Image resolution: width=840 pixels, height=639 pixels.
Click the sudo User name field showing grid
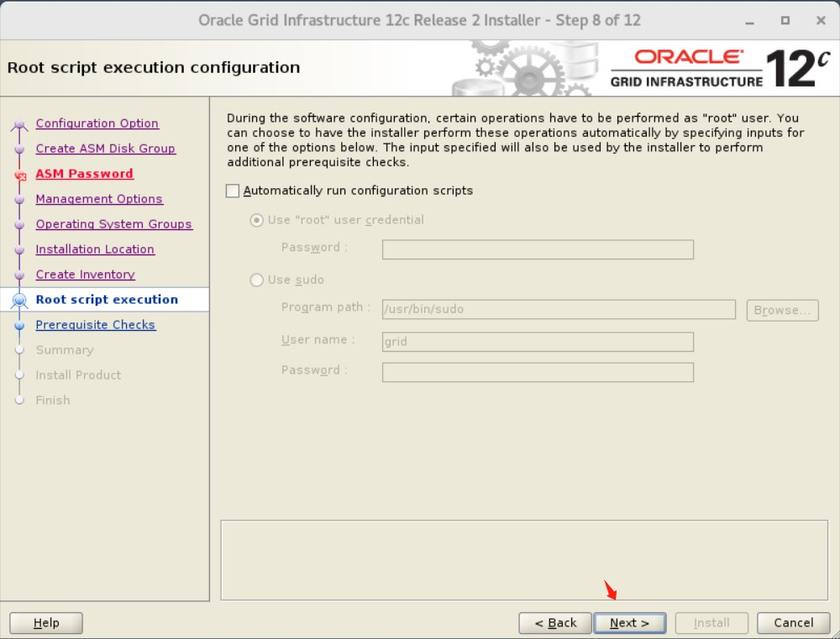(538, 342)
